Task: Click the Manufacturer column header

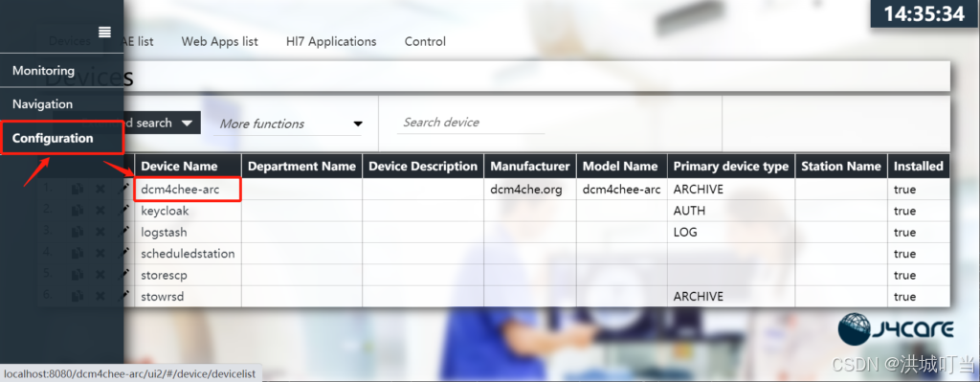Action: (530, 167)
